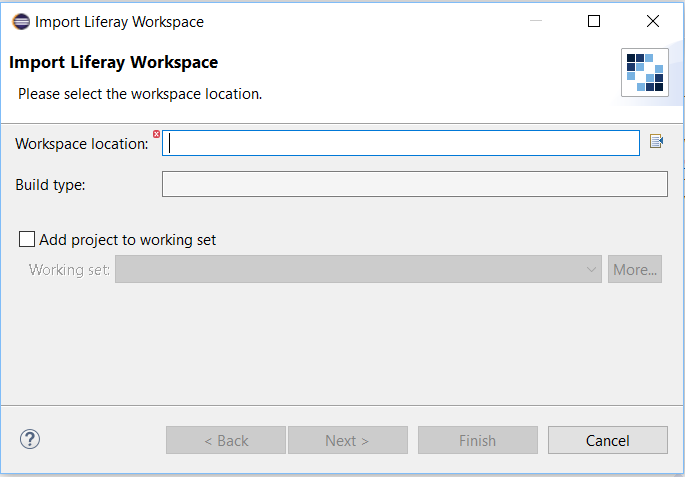Click the 'Working set:' label
Image resolution: width=685 pixels, height=477 pixels.
click(69, 270)
